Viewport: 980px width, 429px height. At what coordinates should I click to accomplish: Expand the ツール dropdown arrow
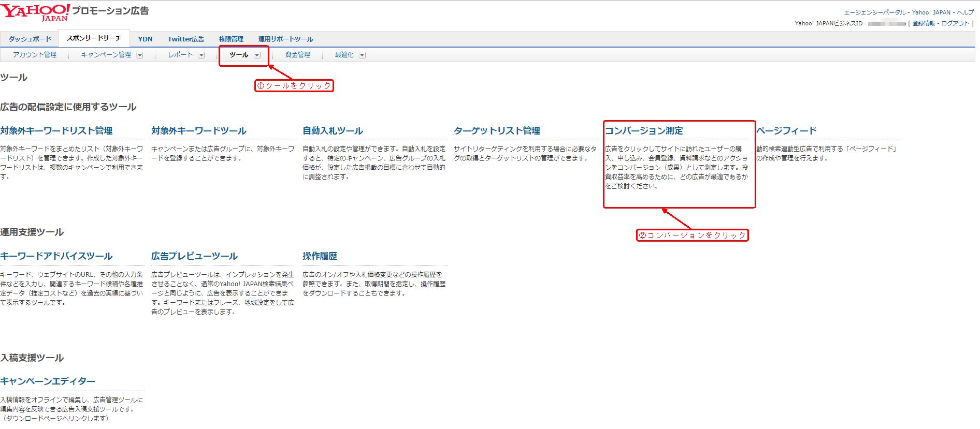click(257, 55)
